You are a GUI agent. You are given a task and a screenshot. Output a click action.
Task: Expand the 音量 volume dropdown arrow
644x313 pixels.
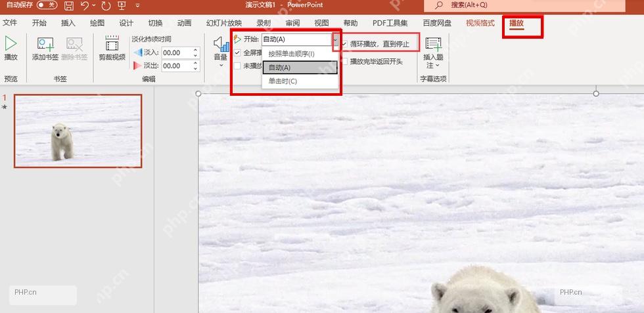click(221, 65)
